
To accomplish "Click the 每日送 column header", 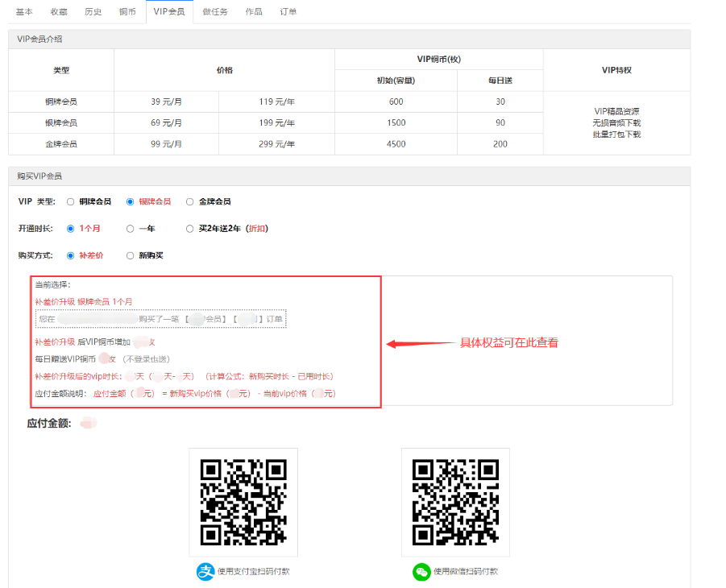I will click(x=500, y=81).
